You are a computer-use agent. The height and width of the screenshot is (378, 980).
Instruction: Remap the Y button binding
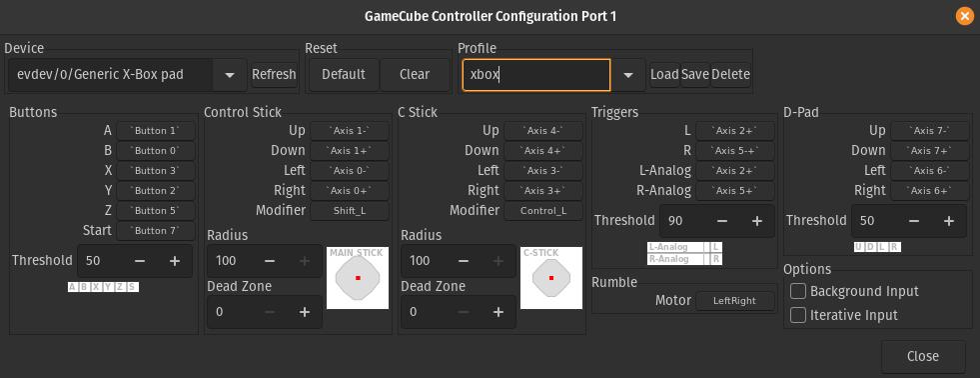156,190
